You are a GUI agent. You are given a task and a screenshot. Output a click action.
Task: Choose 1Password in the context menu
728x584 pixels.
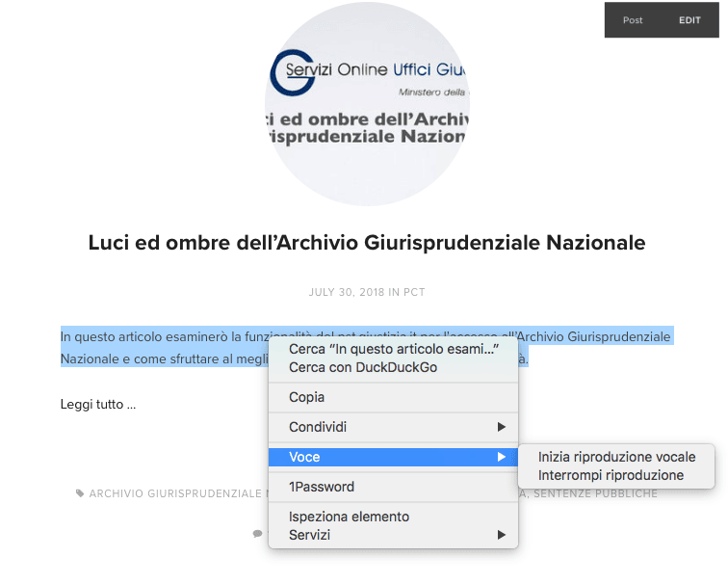pos(393,487)
